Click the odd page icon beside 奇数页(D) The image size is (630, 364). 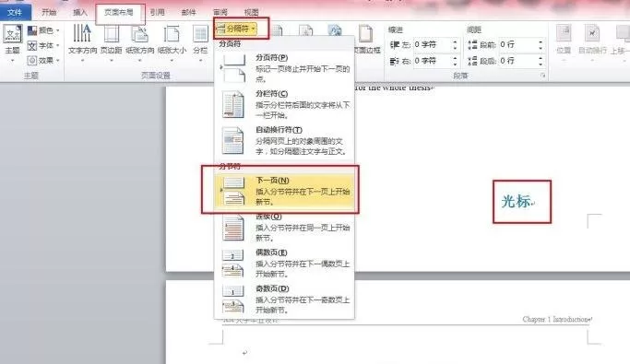tap(233, 299)
